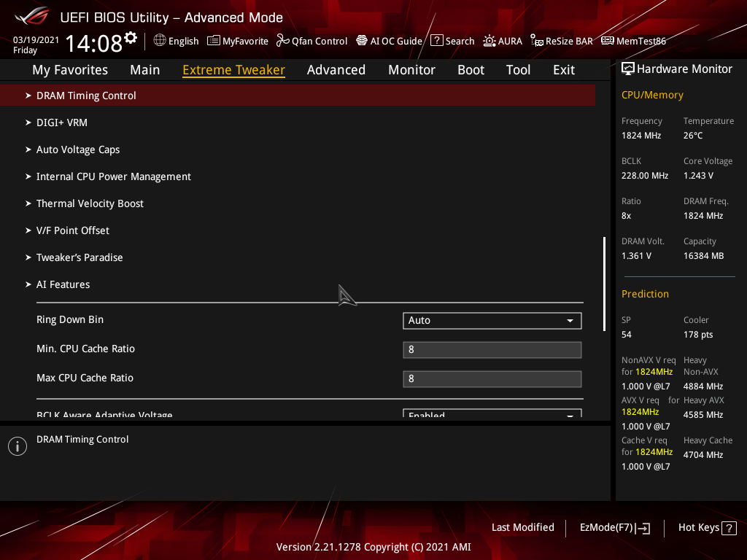Switch to the Boot tab
Screen dimensions: 747x560
(x=471, y=70)
